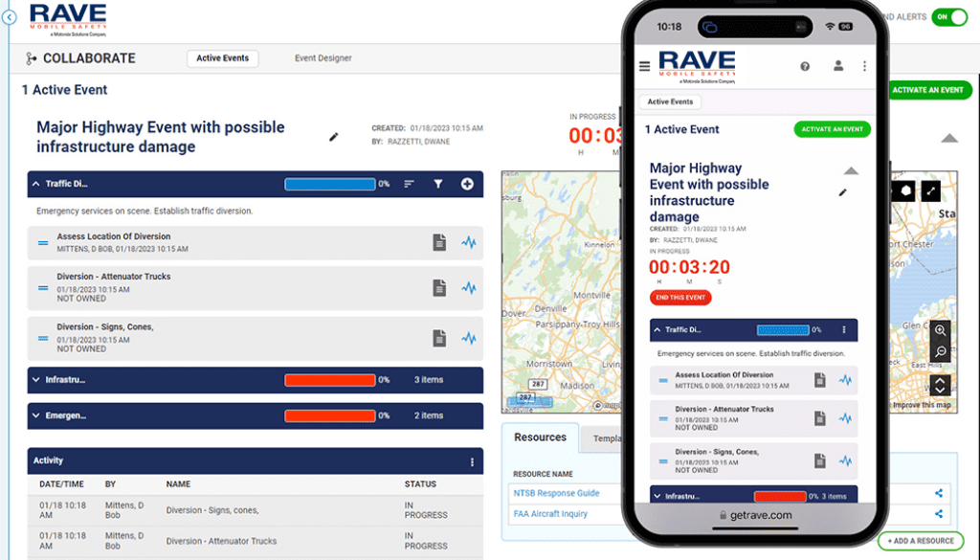Open phone hamburger menu
Viewport: 980px width, 560px height.
point(644,66)
